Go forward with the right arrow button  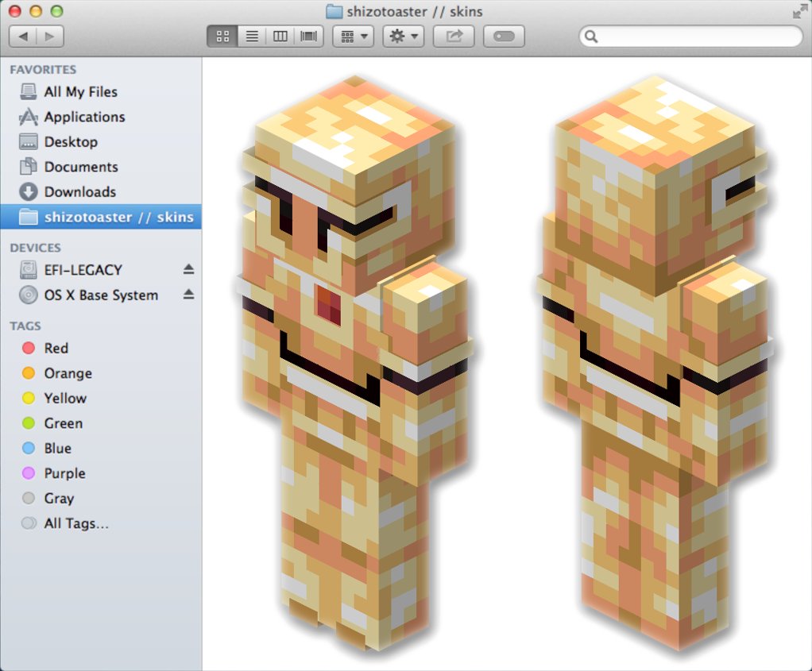tap(50, 37)
